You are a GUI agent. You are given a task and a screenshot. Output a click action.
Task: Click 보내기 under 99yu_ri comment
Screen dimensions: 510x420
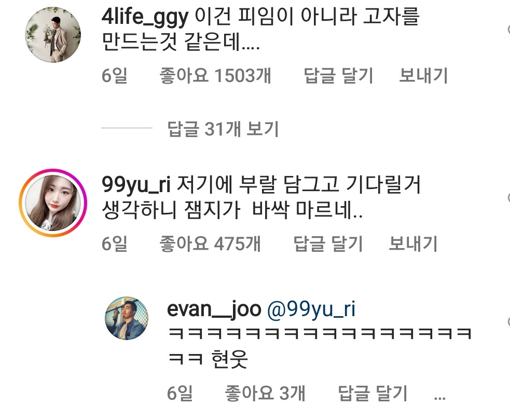pyautogui.click(x=413, y=243)
